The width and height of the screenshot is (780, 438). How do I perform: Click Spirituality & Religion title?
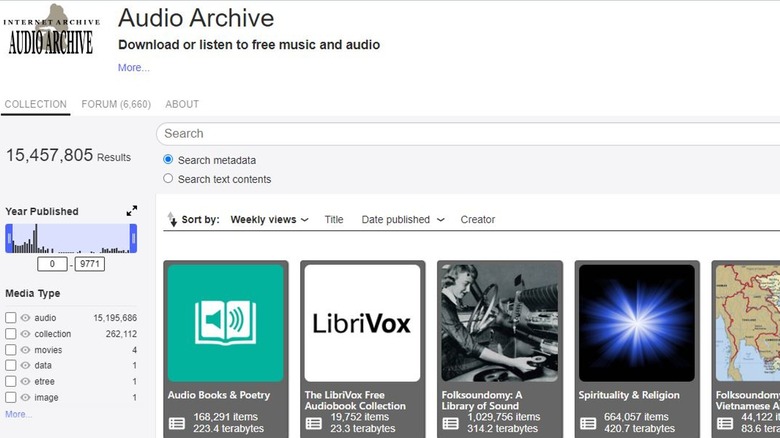(x=629, y=395)
